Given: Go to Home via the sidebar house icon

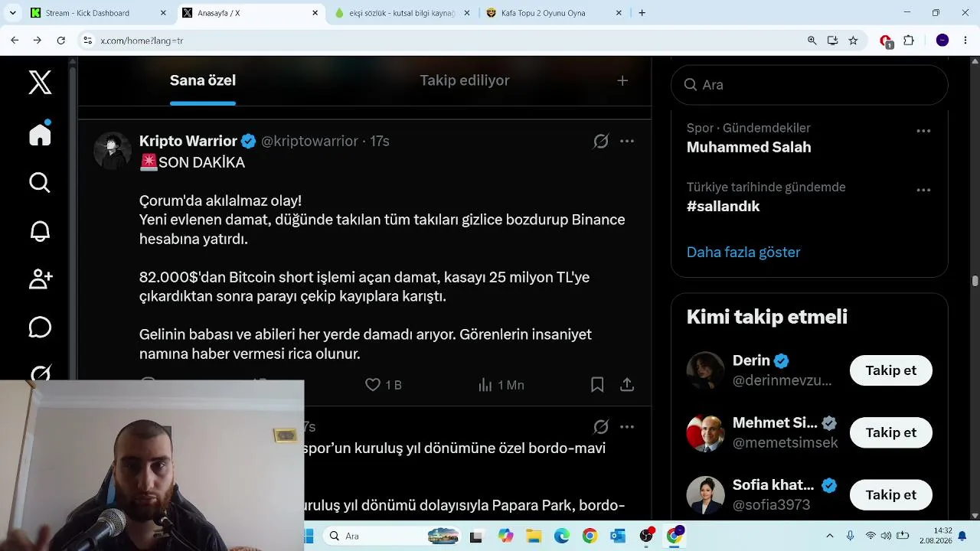Looking at the screenshot, I should 40,133.
